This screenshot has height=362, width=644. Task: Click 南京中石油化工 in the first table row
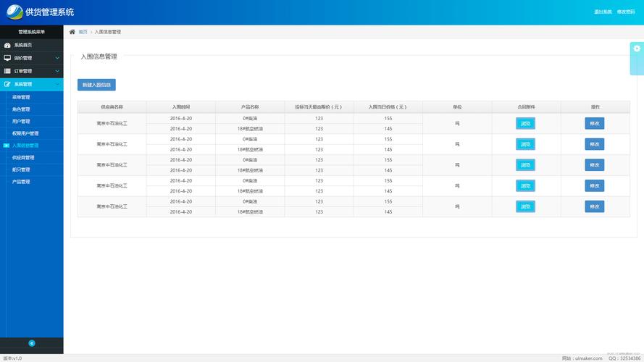click(112, 124)
